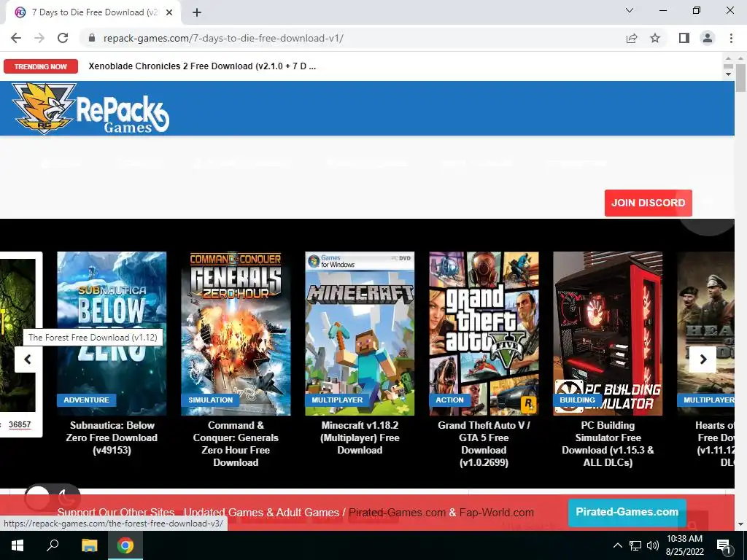Open the tab search dropdown chevron

click(630, 10)
